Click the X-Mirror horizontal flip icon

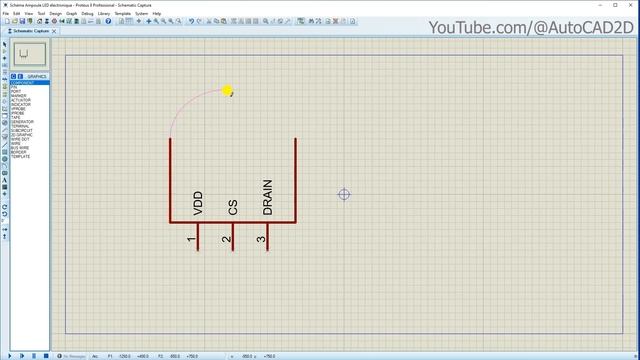[x=4, y=229]
